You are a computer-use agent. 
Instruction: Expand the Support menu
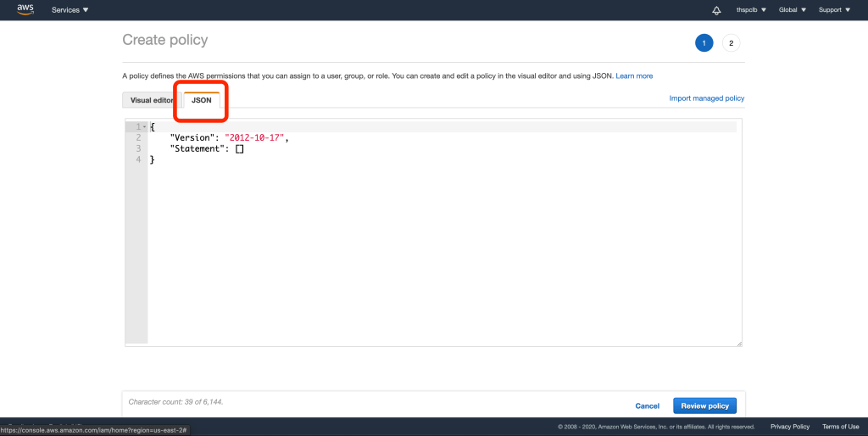click(834, 10)
